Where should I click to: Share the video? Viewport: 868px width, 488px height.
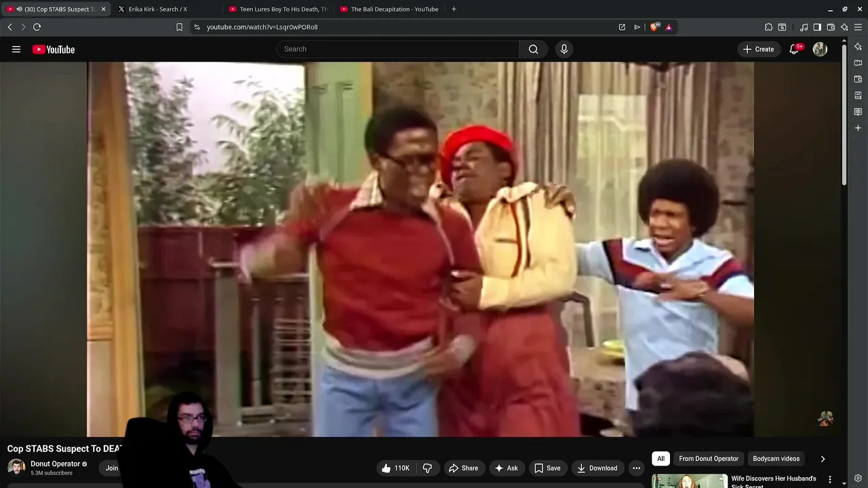[463, 468]
